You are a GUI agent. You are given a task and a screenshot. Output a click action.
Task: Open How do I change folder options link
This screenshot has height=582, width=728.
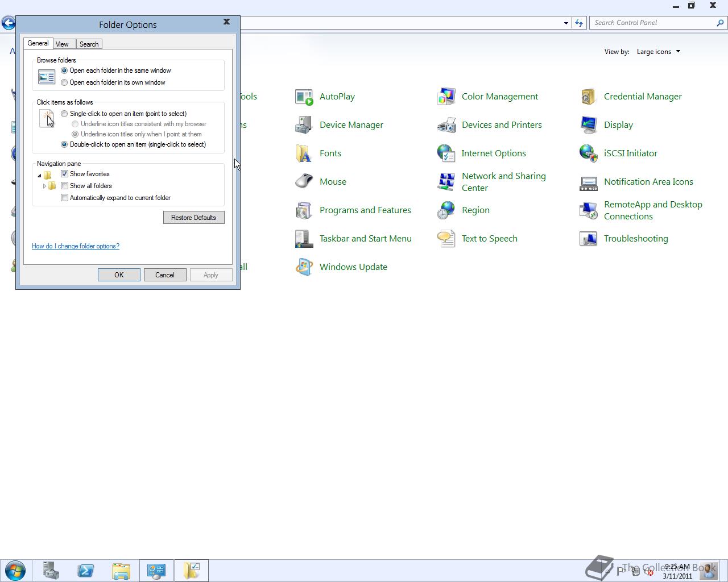coord(76,246)
